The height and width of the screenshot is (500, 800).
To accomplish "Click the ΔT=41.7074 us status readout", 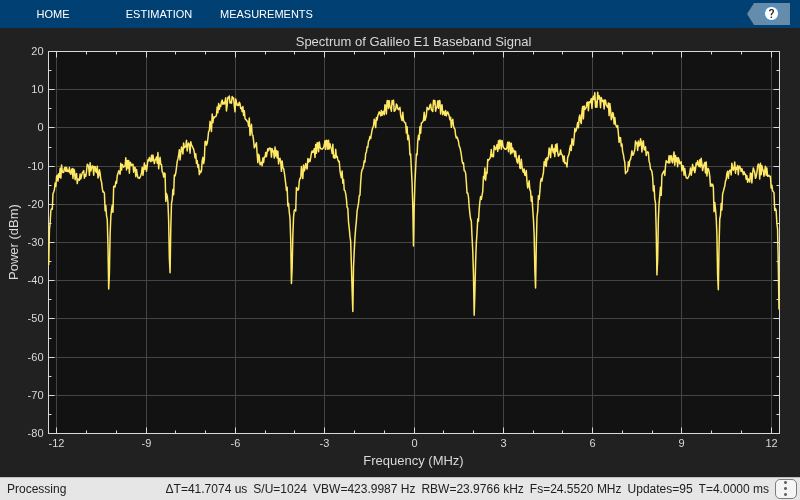I will coord(206,489).
